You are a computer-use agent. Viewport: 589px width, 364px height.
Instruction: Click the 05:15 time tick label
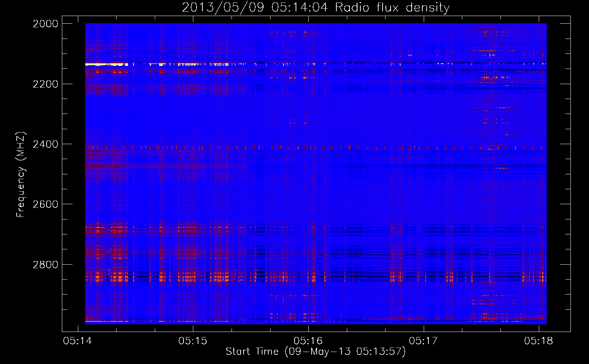(193, 341)
